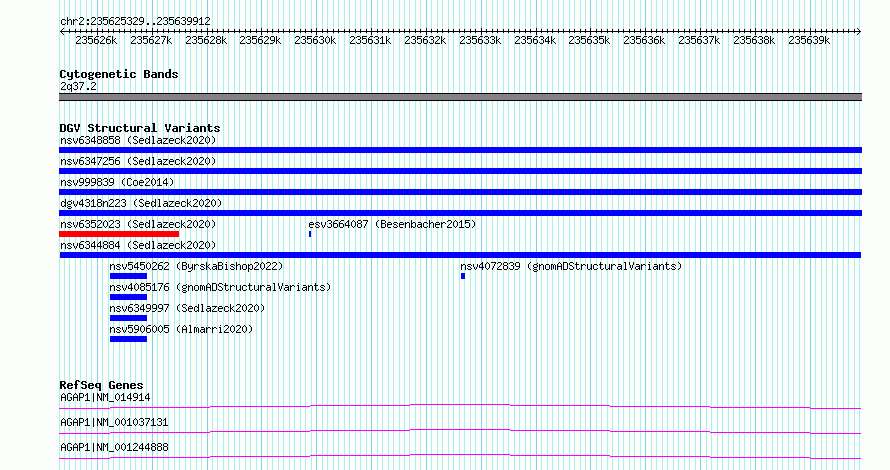Image resolution: width=890 pixels, height=470 pixels.
Task: Open variant nsv999839 (Coe2014) label
Action: [117, 182]
